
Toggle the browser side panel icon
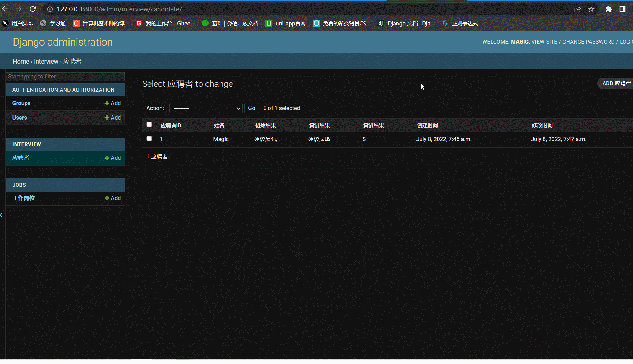pyautogui.click(x=622, y=9)
